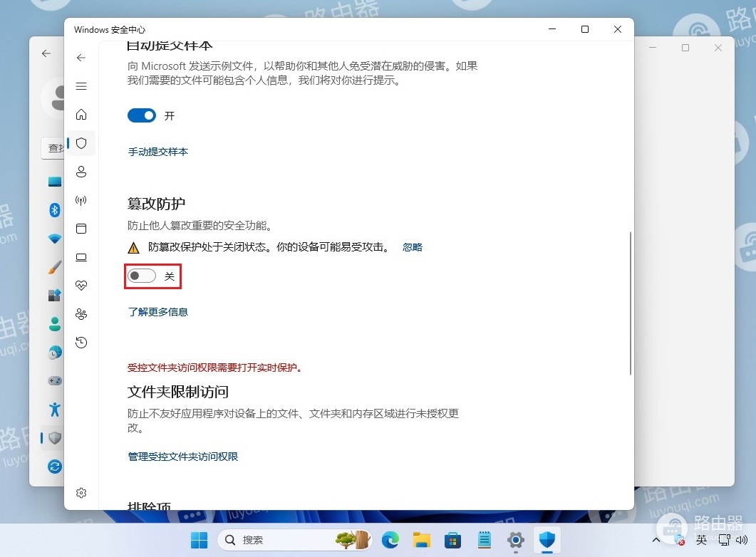The width and height of the screenshot is (756, 557).
Task: Click 手动提交样本 link
Action: (157, 152)
